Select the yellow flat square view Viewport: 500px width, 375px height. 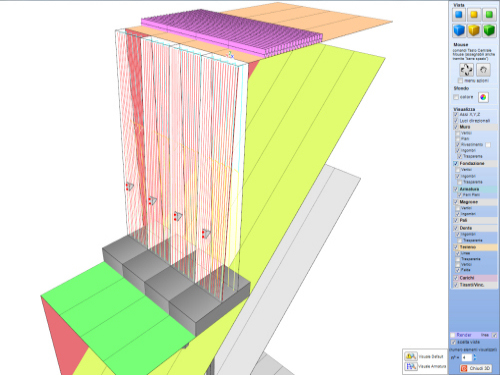(474, 15)
